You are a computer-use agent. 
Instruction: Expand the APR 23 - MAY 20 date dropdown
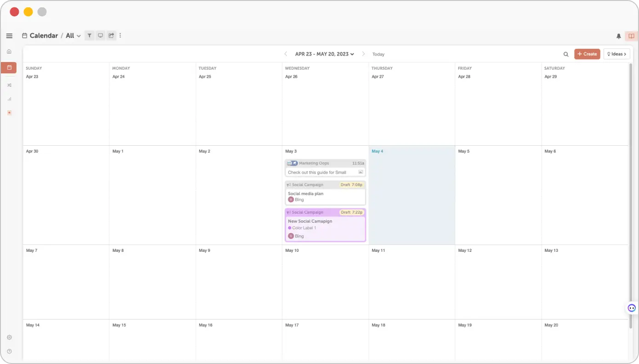(x=324, y=54)
